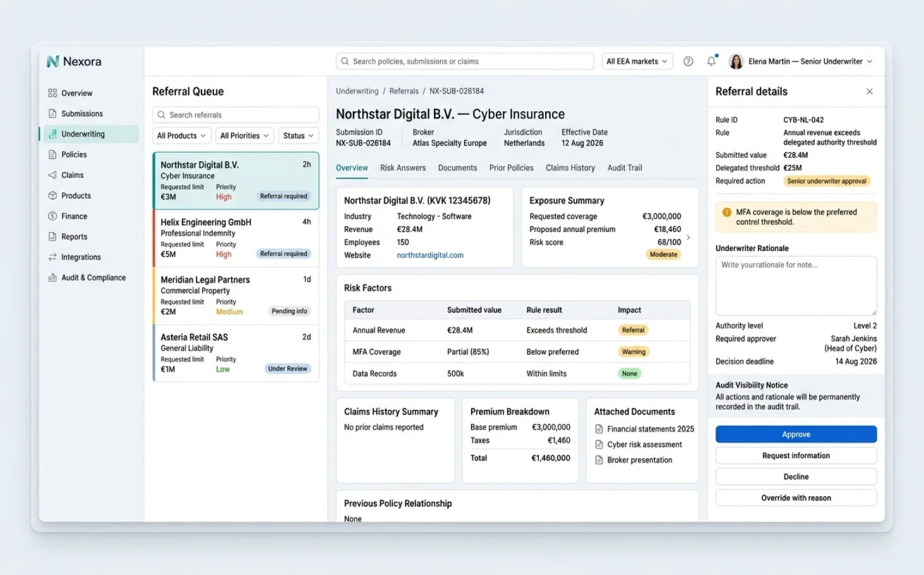
Task: Open the northstardigital.com website link
Action: (430, 255)
